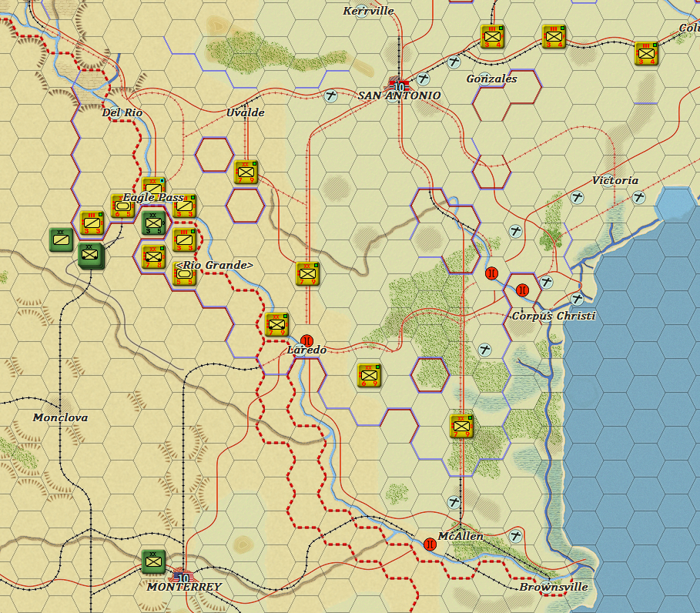
Task: Click the airfield icon southeast of the Victoria label
Action: click(639, 197)
